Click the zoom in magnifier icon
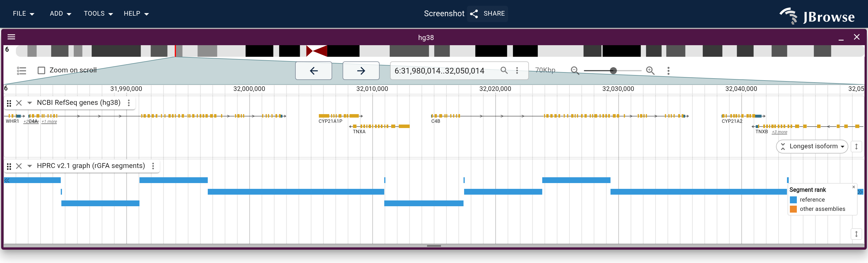Screen dimensions: 868x263 650,70
